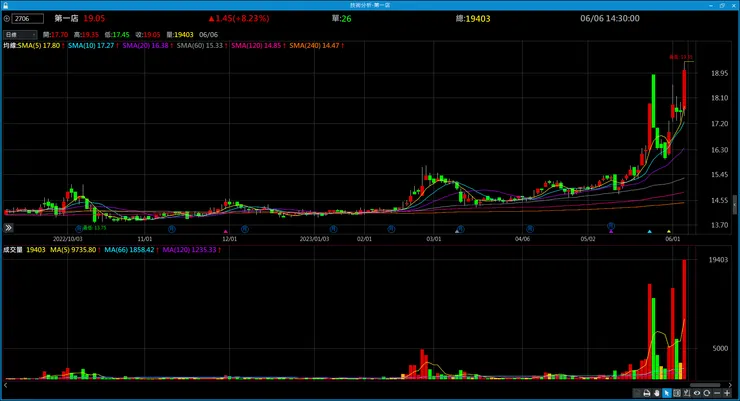Click the stock name 第一店
The width and height of the screenshot is (740, 401).
pyautogui.click(x=66, y=18)
